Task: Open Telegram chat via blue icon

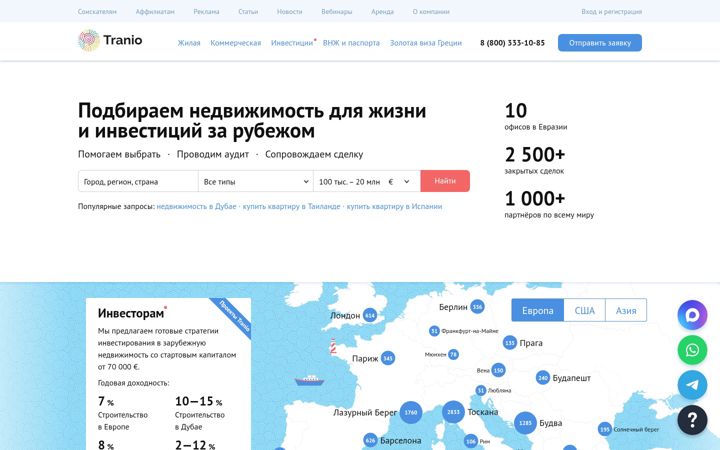Action: 692,385
